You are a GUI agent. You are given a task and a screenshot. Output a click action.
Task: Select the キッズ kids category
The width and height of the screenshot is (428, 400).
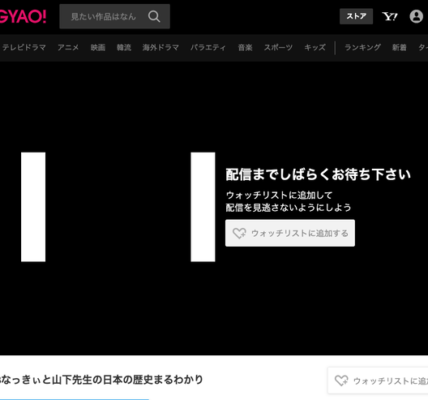pos(315,48)
